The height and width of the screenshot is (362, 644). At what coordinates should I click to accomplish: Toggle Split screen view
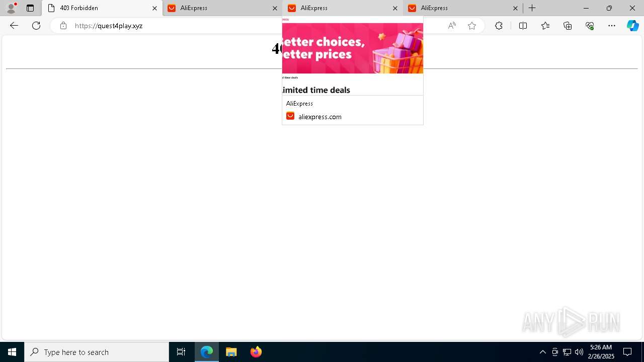pos(523,26)
